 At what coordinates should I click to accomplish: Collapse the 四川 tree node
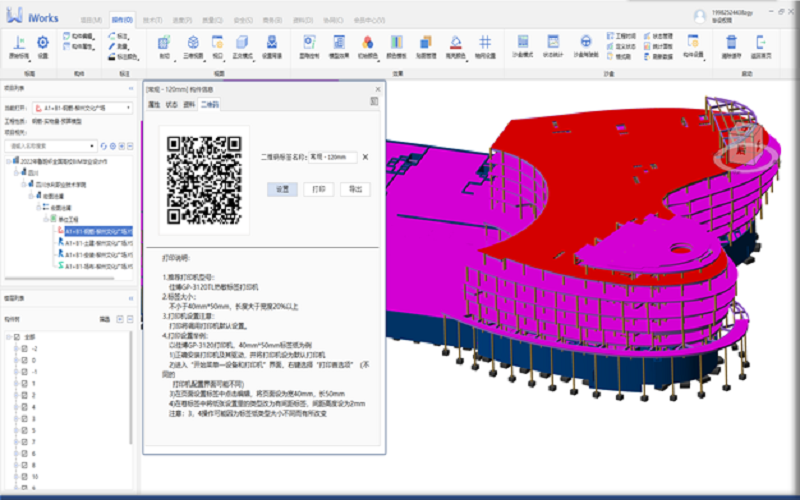coord(16,173)
